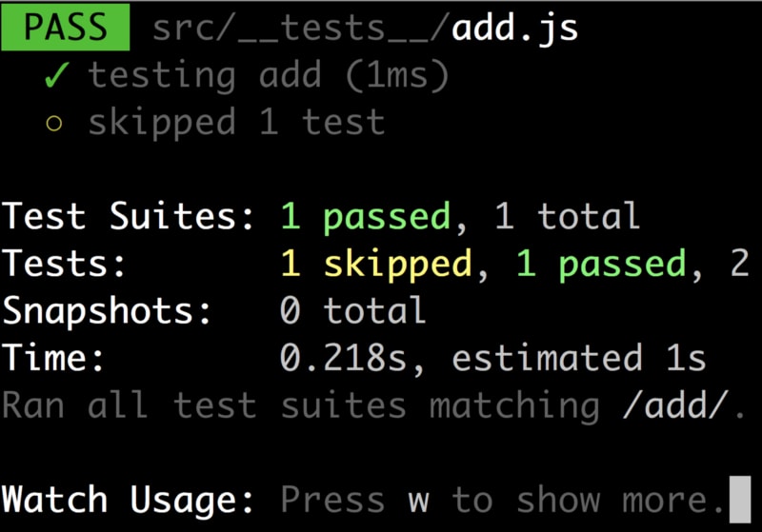Click the '0.218s, estimated 1s' time value
This screenshot has width=762, height=532.
click(x=492, y=358)
